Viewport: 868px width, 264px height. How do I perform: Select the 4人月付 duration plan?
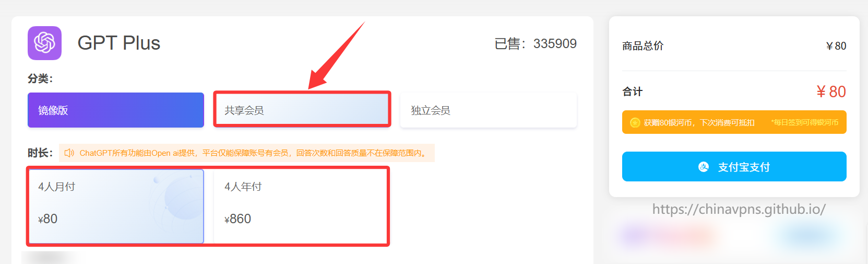click(116, 206)
